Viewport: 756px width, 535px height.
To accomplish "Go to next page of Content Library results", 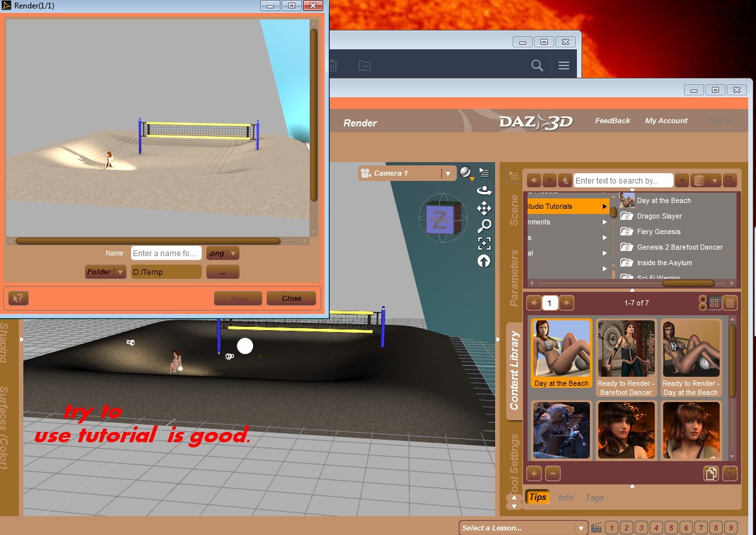I will pos(567,303).
